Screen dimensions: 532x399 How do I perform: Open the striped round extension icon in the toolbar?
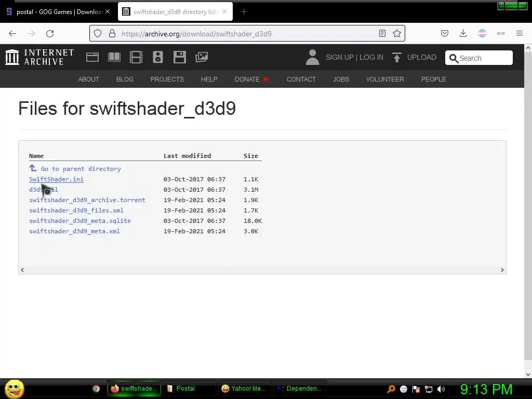[x=482, y=33]
